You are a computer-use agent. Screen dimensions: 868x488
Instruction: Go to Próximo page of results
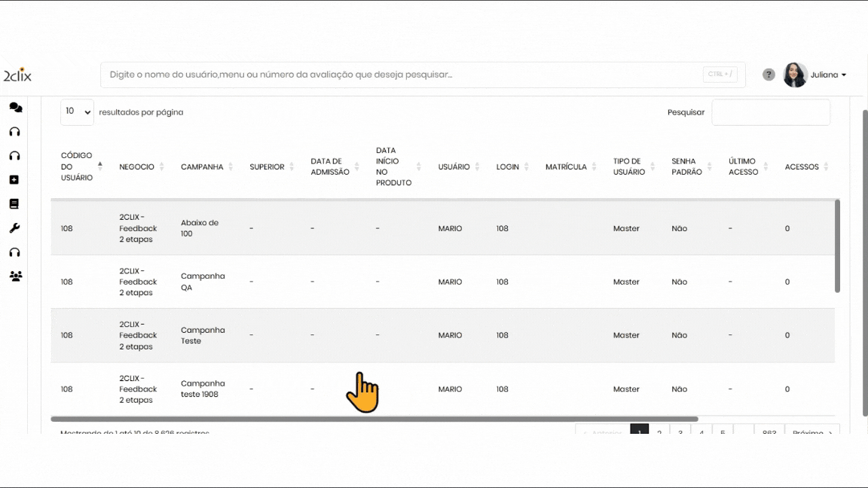pyautogui.click(x=811, y=432)
